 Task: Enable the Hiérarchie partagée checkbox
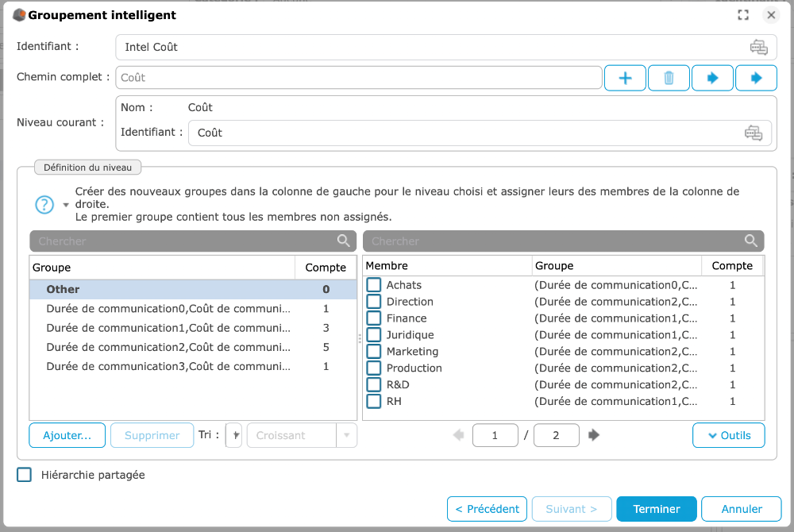(25, 475)
